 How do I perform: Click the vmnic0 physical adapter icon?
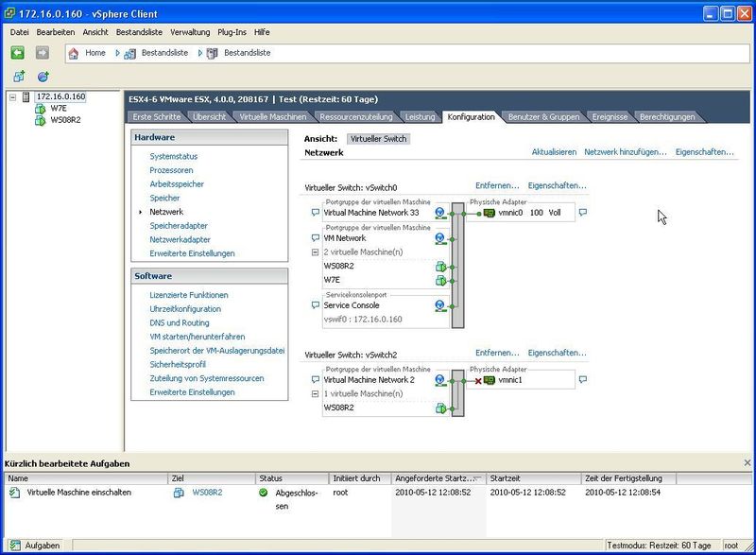point(490,214)
